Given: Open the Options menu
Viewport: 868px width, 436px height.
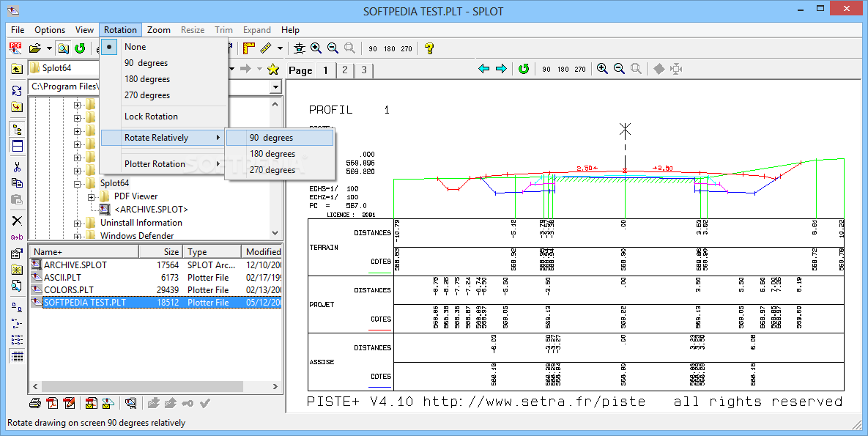Looking at the screenshot, I should coord(50,30).
